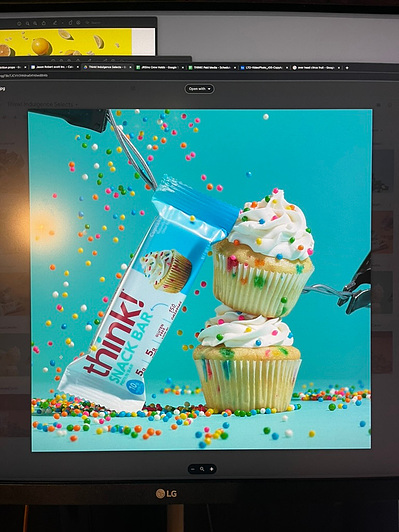The height and width of the screenshot is (532, 399).
Task: Switch to the Think! Indulgence Selects tab
Action: click(106, 67)
